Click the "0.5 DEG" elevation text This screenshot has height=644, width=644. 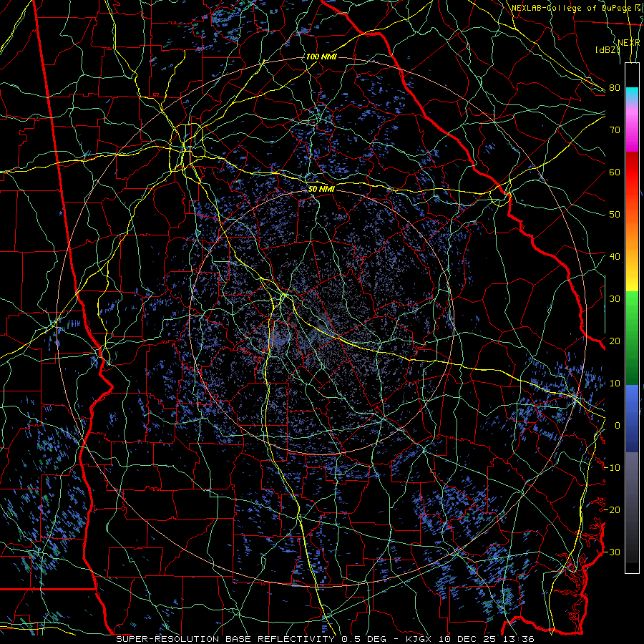(364, 639)
